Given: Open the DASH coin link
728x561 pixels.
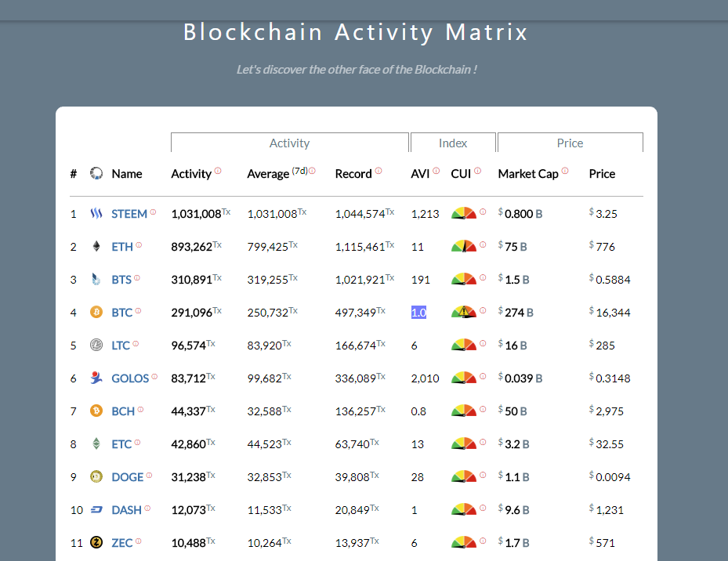Looking at the screenshot, I should coord(126,511).
